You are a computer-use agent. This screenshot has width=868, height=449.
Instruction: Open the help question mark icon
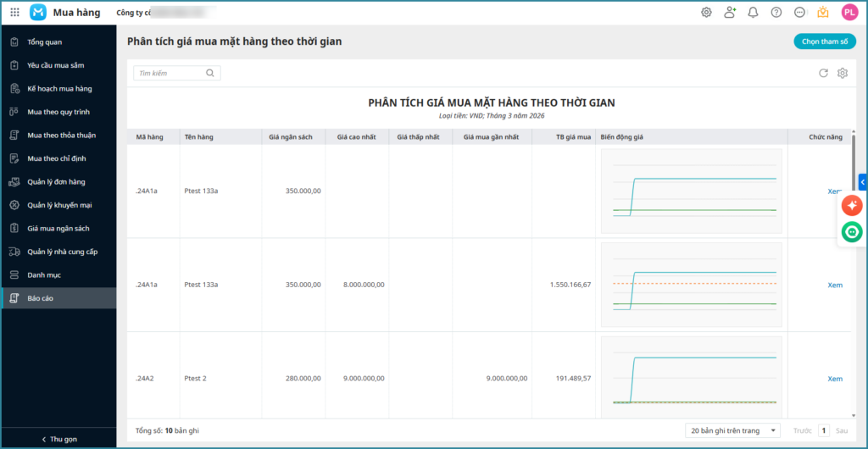point(776,13)
